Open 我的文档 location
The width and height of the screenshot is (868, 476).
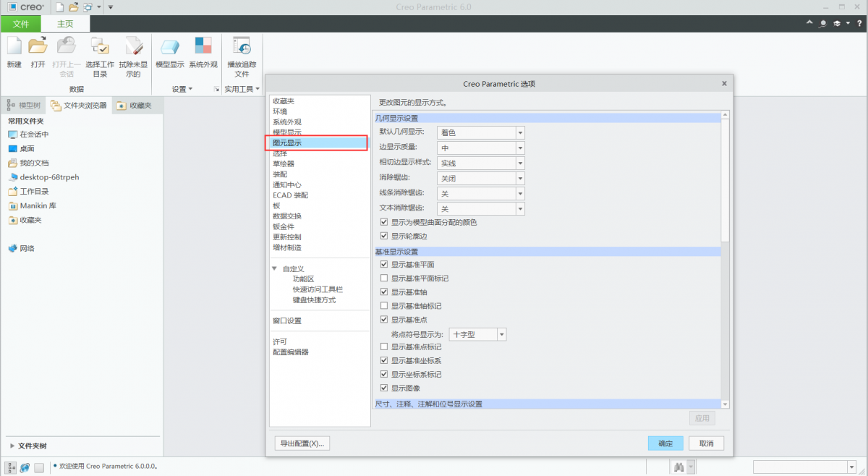[x=29, y=163]
